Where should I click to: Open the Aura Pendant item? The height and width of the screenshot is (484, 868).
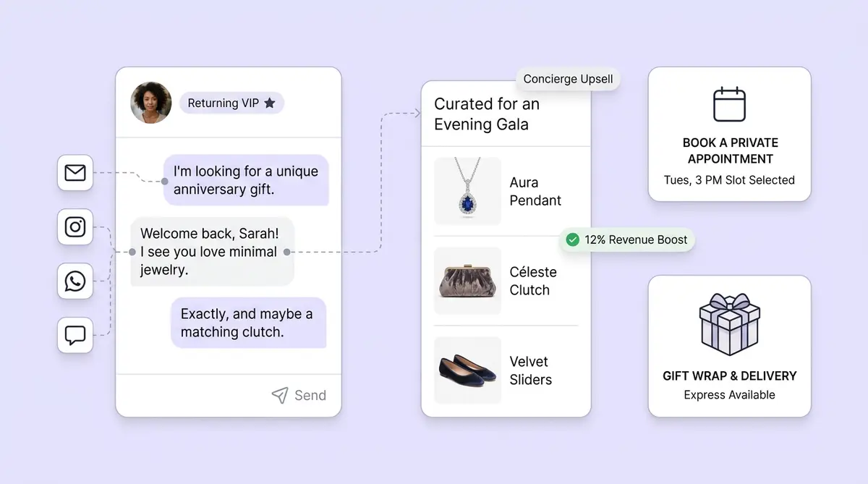506,191
